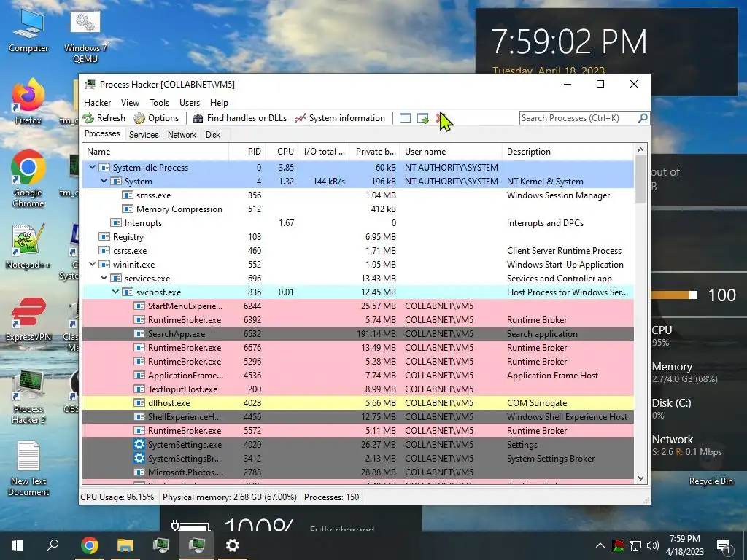The height and width of the screenshot is (560, 747).
Task: Open the Help menu
Action: (x=219, y=103)
